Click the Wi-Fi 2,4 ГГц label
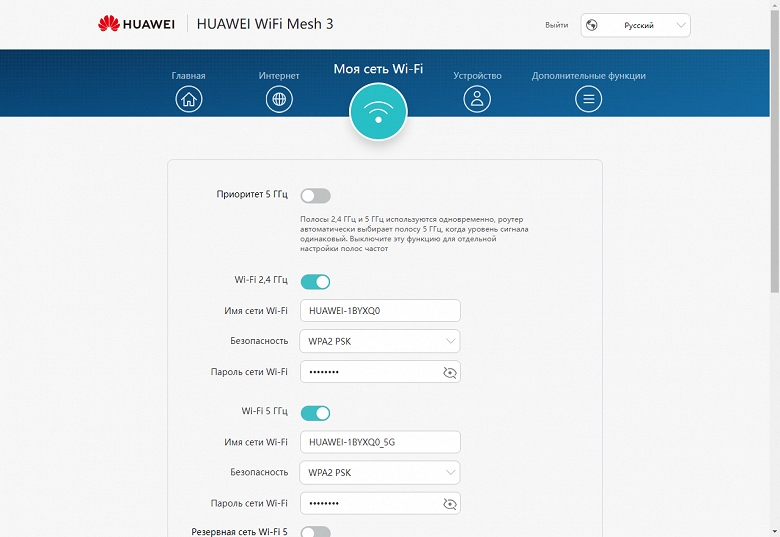780x537 pixels. [x=261, y=280]
